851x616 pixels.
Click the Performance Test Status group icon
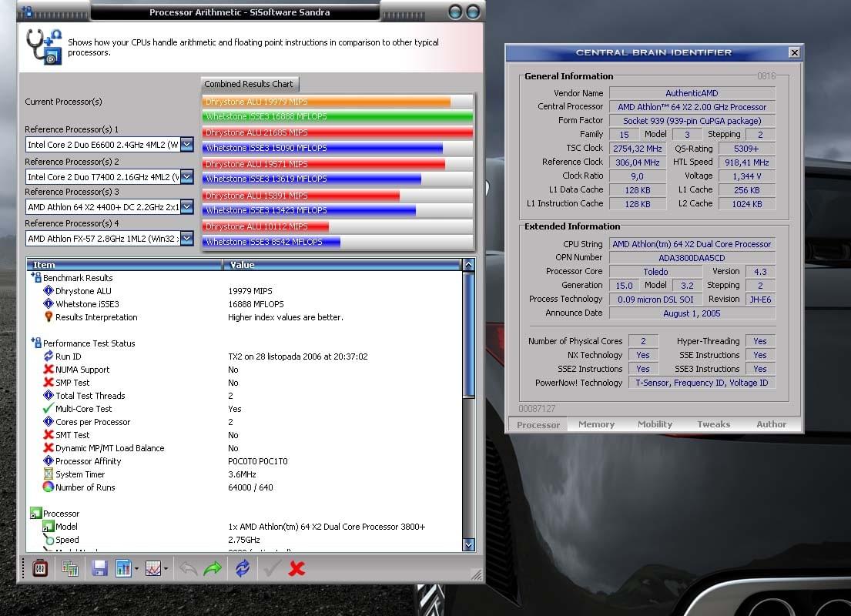tap(36, 343)
